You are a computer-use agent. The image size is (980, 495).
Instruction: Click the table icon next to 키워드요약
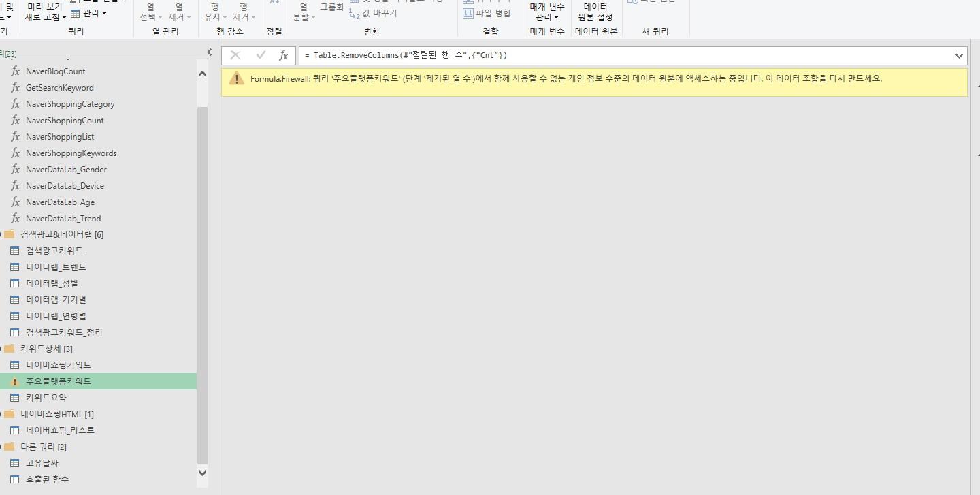[15, 398]
